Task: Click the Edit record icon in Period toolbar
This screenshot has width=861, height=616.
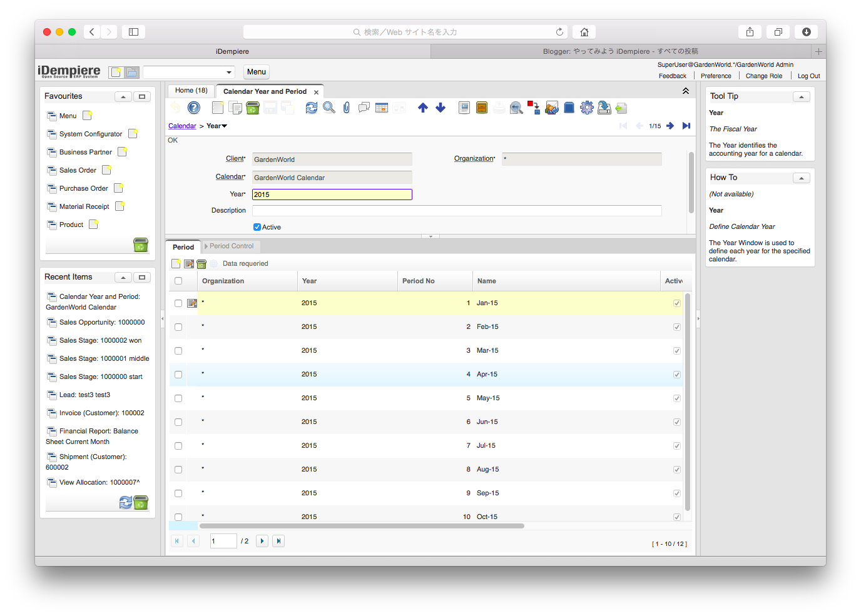Action: pos(189,263)
